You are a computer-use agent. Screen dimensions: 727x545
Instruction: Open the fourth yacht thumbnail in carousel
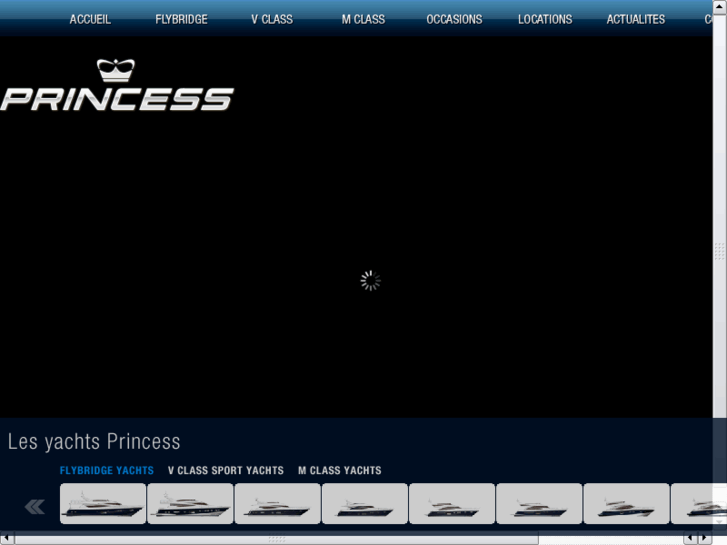point(365,504)
